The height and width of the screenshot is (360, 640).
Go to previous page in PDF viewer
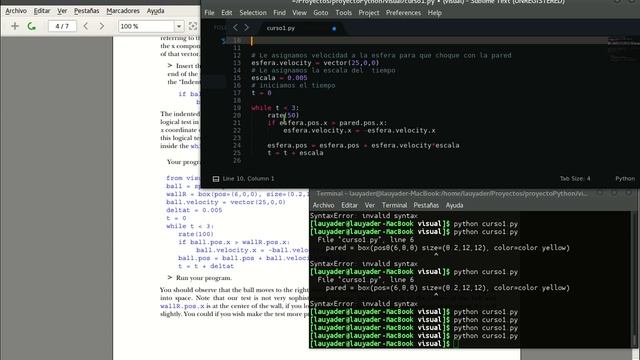(x=86, y=26)
